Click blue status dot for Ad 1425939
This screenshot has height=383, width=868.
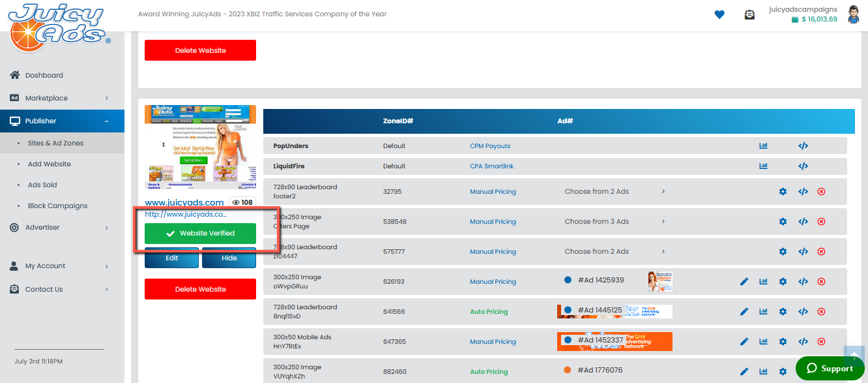pos(568,280)
